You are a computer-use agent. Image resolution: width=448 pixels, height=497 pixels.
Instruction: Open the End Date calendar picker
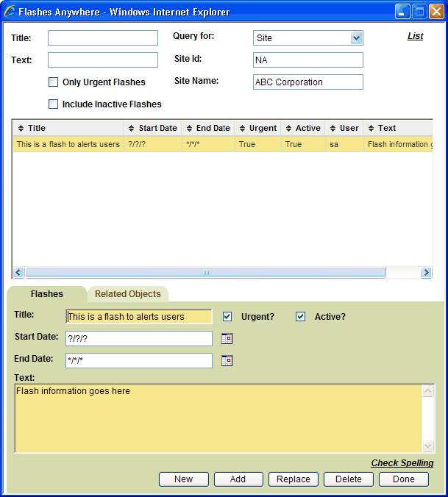(227, 361)
